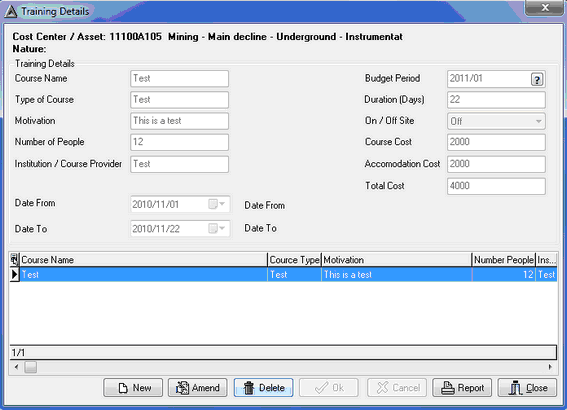Click the printer icon on Report button

click(448, 388)
